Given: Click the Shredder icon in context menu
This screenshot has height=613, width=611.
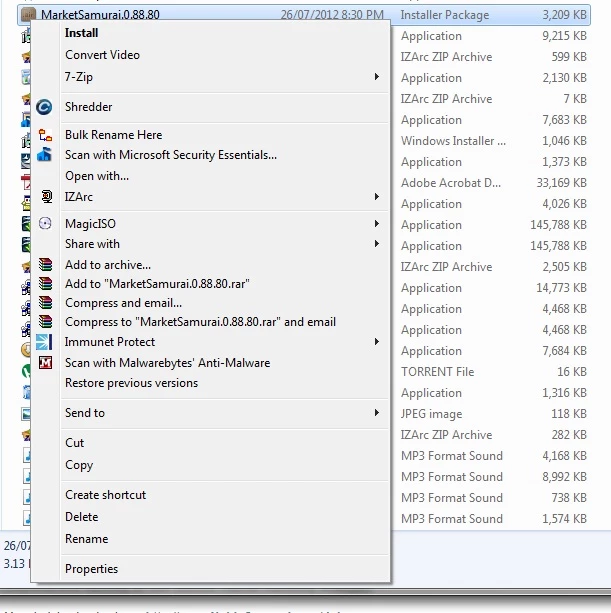Looking at the screenshot, I should (x=44, y=107).
